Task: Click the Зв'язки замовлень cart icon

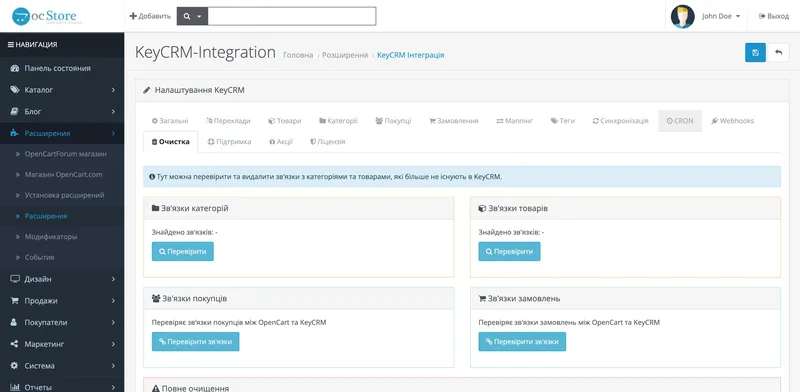Action: point(482,299)
